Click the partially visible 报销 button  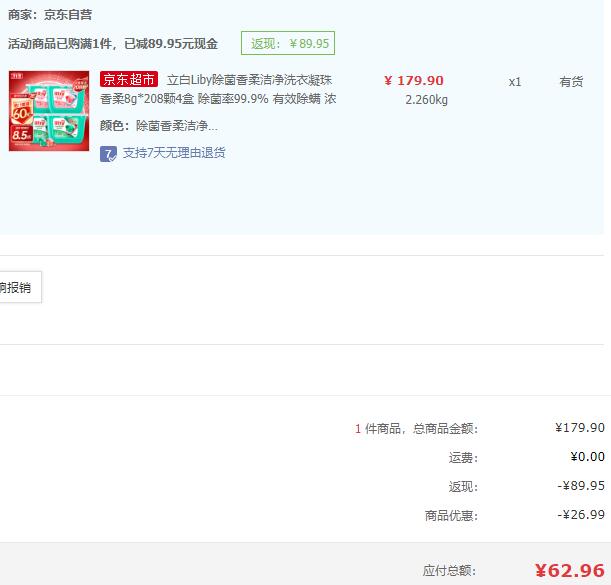21,287
